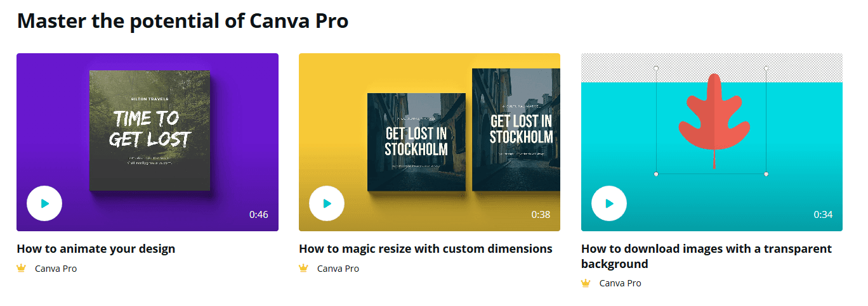
Task: Click Canva Pro label under transparent background
Action: (621, 283)
